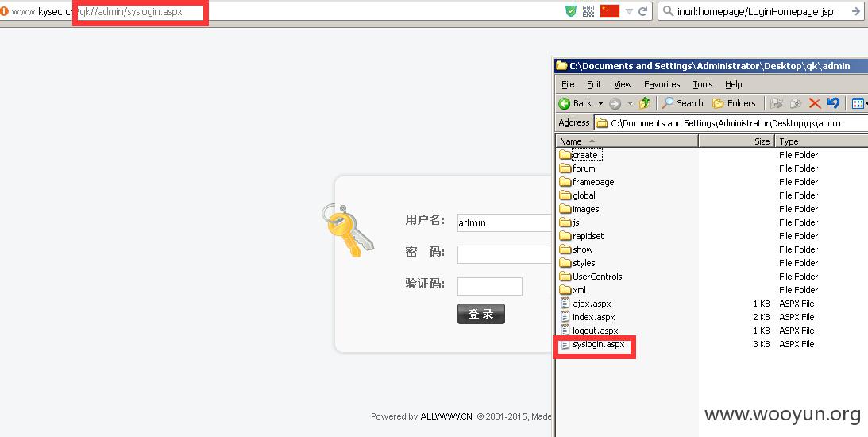Click the Explorer Forward arrow button
This screenshot has height=437, width=868.
click(615, 103)
